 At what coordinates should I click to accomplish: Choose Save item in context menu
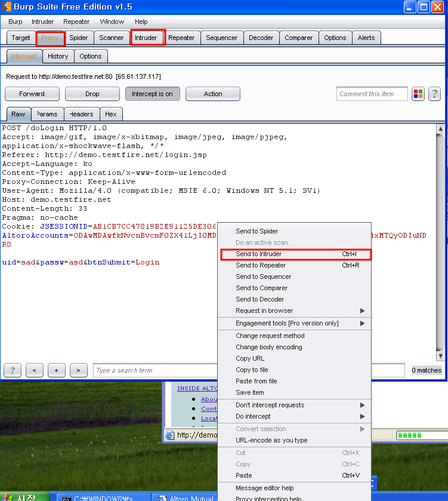(x=294, y=392)
